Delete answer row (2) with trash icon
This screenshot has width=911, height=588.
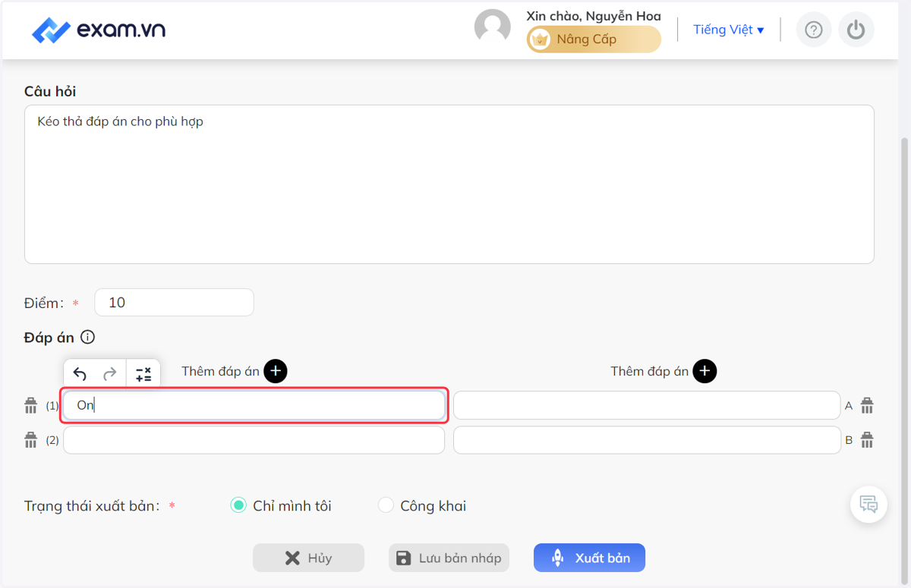[x=31, y=439]
